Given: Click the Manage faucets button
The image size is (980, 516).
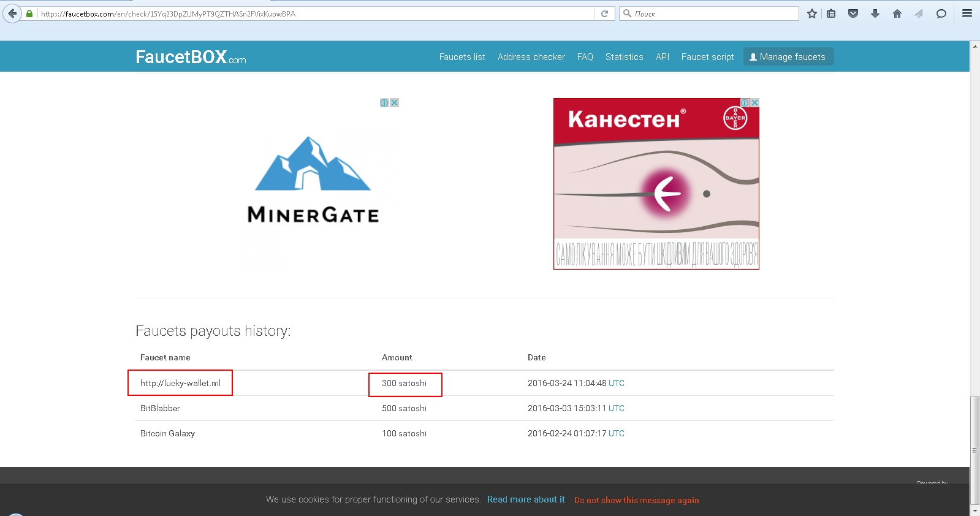Looking at the screenshot, I should pyautogui.click(x=788, y=57).
